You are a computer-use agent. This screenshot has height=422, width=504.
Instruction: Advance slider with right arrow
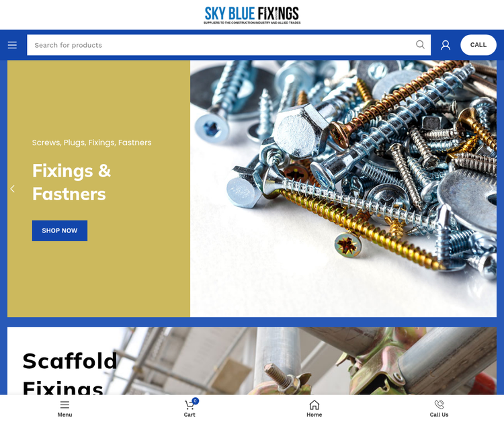pyautogui.click(x=491, y=189)
